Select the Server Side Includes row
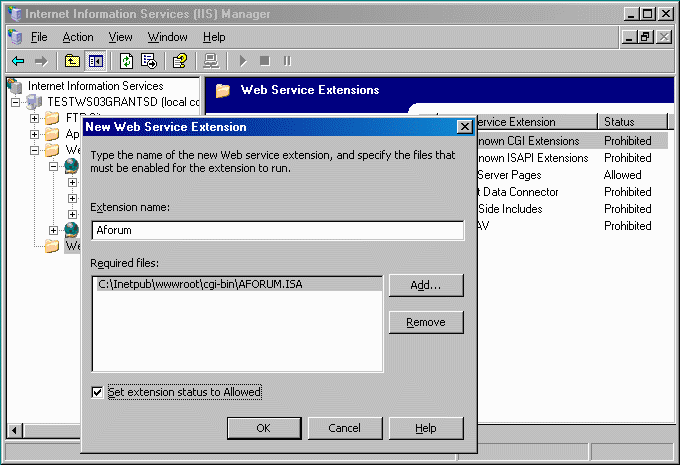The height and width of the screenshot is (465, 680). [572, 209]
